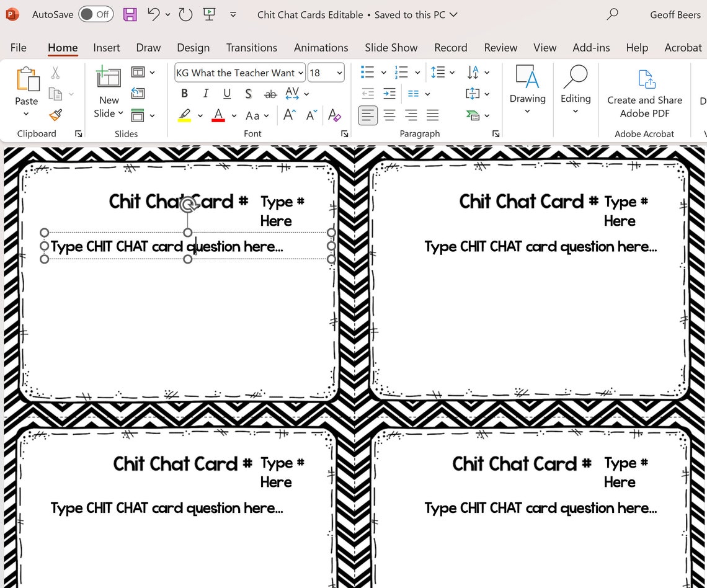Viewport: 707px width, 588px height.
Task: Toggle AutoSave off switch to on
Action: pyautogui.click(x=96, y=14)
